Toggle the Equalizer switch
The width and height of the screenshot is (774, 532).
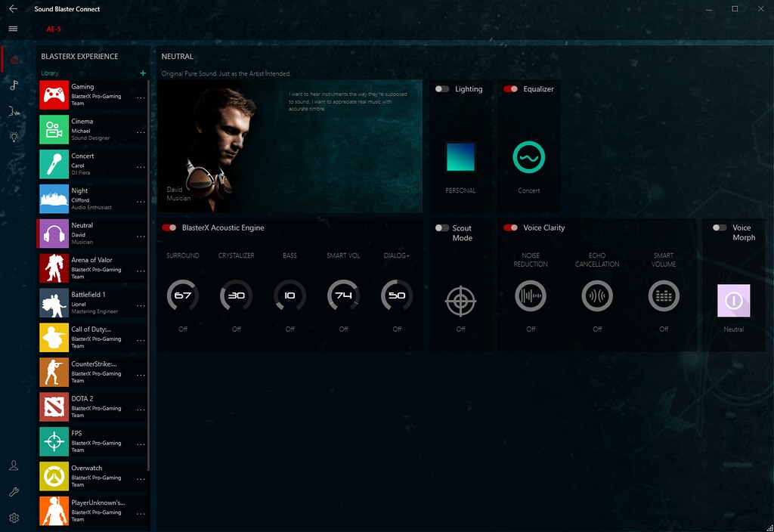point(510,89)
